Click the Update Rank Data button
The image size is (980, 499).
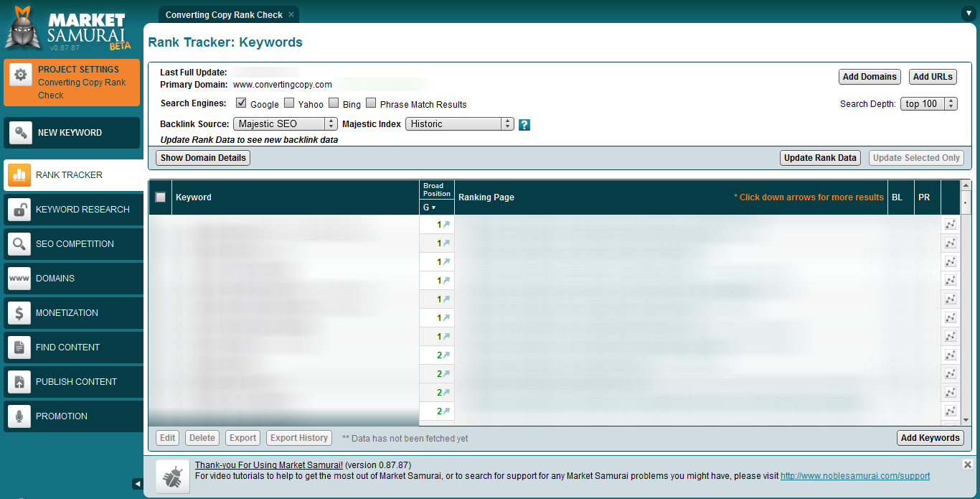pyautogui.click(x=820, y=158)
